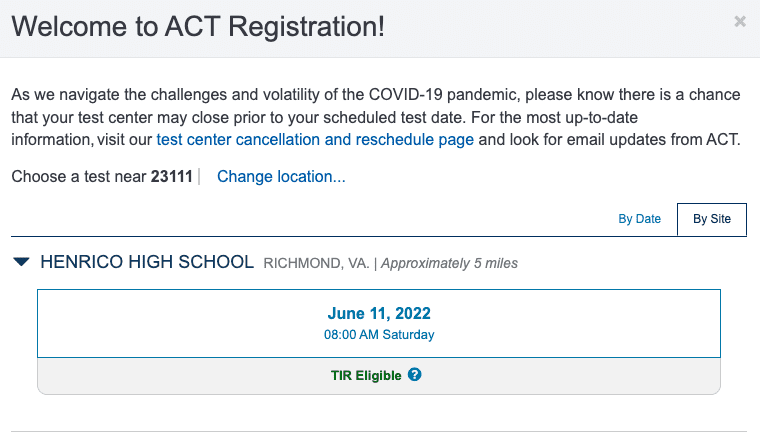Choose the June 11, 2022 test date
Screen dimensions: 760x433
pos(379,314)
